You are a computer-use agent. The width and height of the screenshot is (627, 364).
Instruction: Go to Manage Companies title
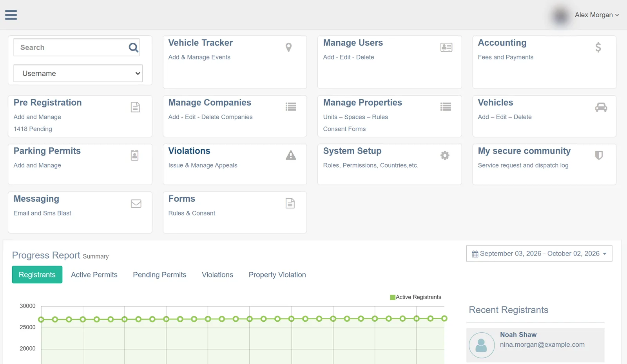[210, 103]
